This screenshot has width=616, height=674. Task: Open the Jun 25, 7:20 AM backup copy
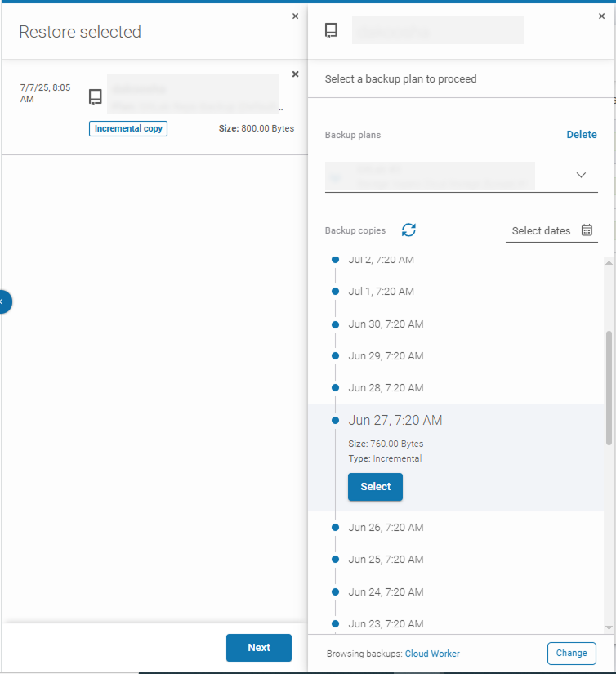386,560
